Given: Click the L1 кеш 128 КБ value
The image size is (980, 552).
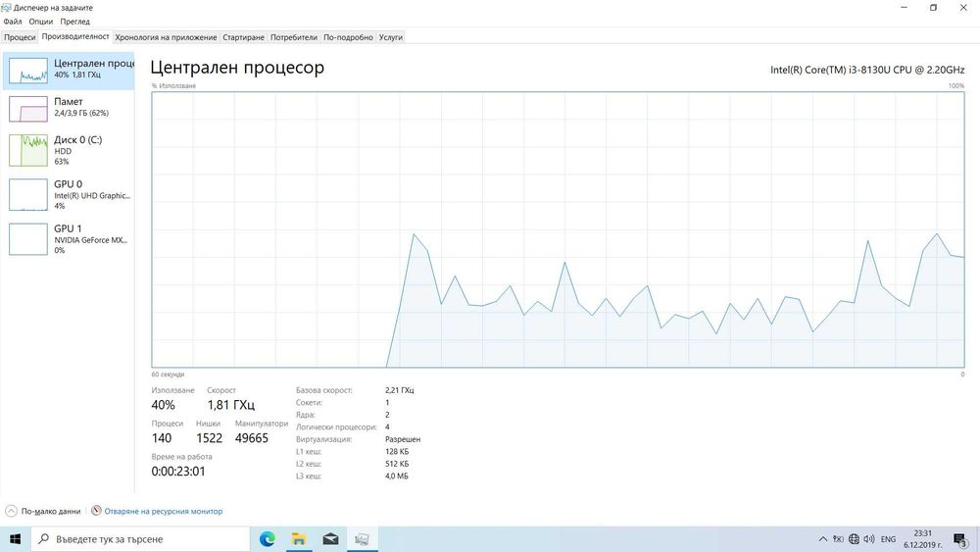Looking at the screenshot, I should [397, 451].
